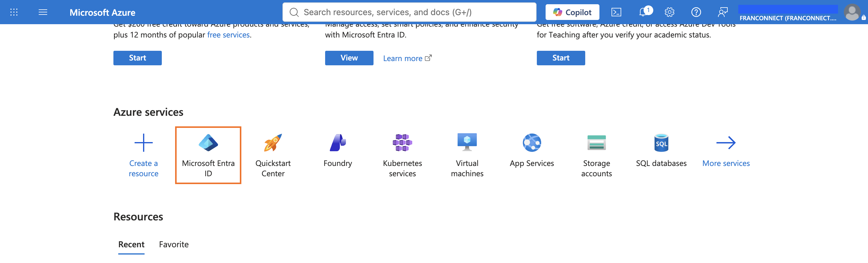The width and height of the screenshot is (868, 263).
Task: Open the apps grid launcher icon
Action: pos(14,12)
